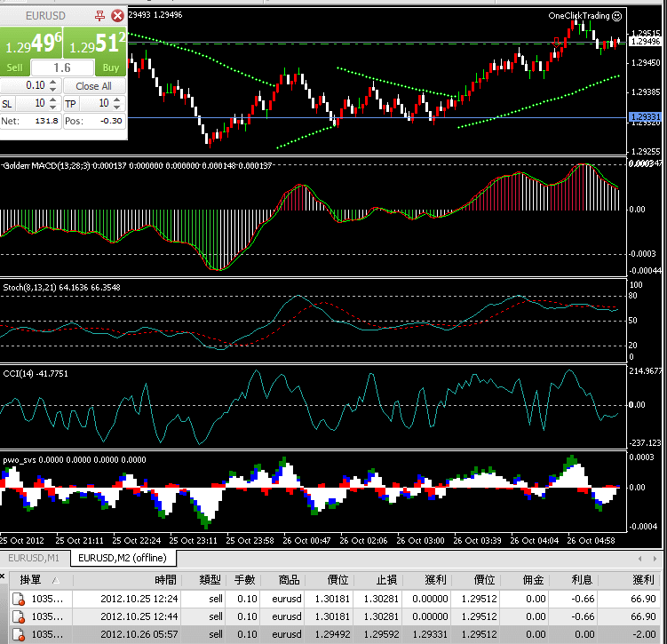Select the order dated 2012.10.25 12:44
667x644 pixels.
tap(334, 616)
